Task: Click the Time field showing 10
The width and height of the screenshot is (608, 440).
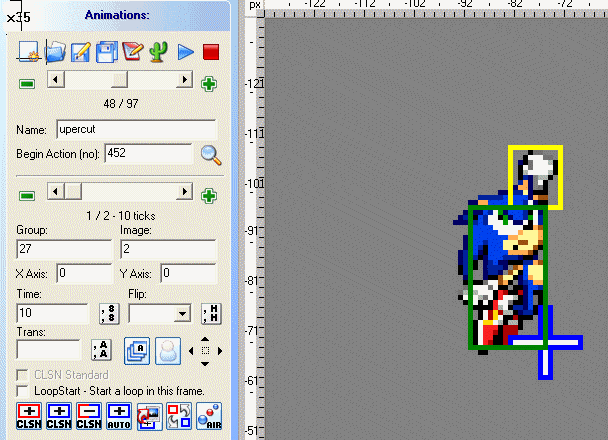Action: coord(52,313)
